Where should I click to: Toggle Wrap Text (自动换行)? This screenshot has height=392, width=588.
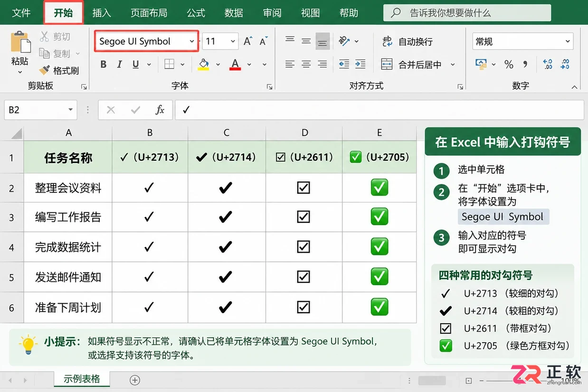coord(408,42)
